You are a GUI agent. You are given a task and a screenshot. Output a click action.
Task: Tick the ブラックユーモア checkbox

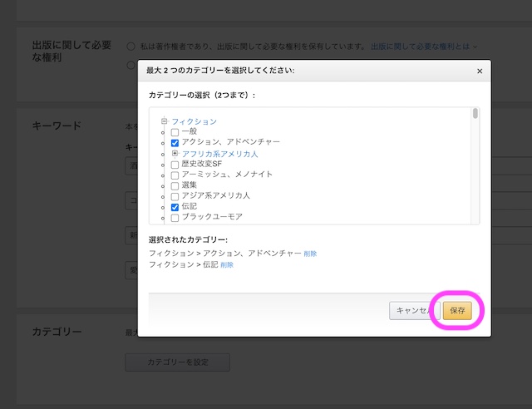(175, 218)
